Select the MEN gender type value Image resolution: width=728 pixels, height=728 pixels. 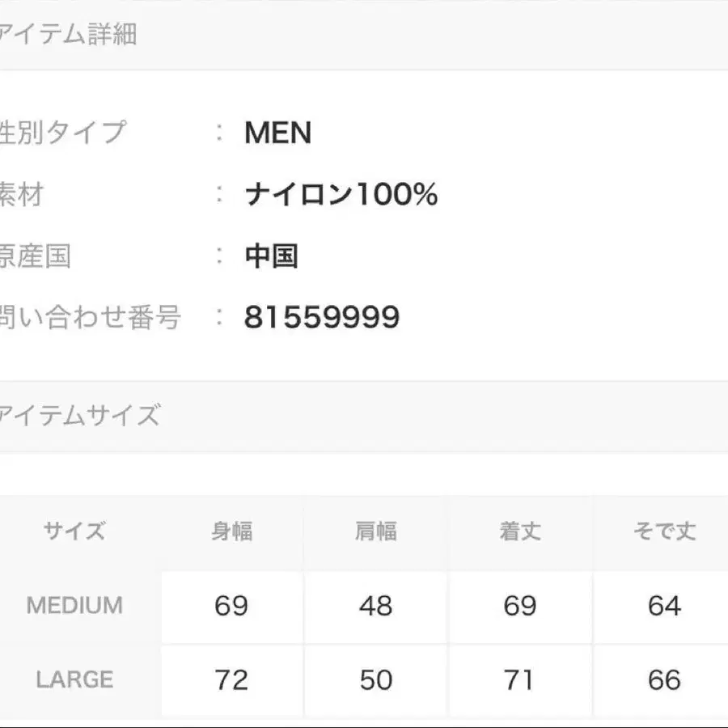point(277,133)
